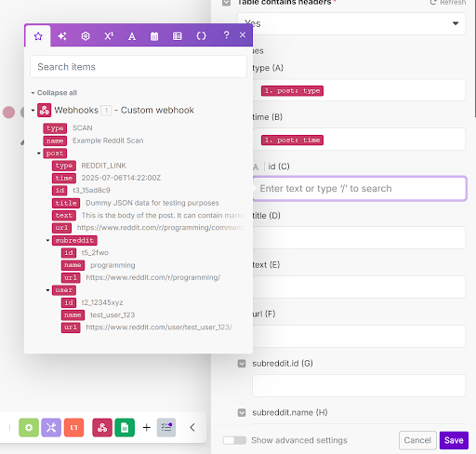Insert the post type REDDIT_LINK pill

(x=64, y=166)
